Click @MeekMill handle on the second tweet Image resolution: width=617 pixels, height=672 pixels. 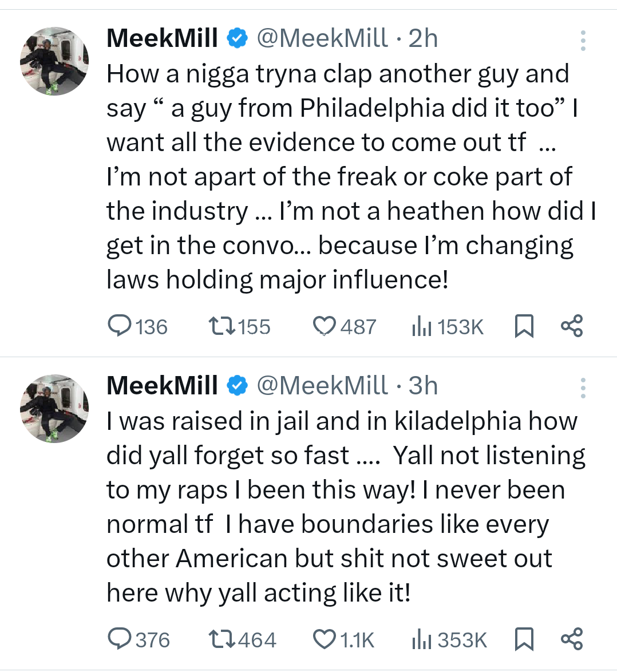tap(322, 386)
